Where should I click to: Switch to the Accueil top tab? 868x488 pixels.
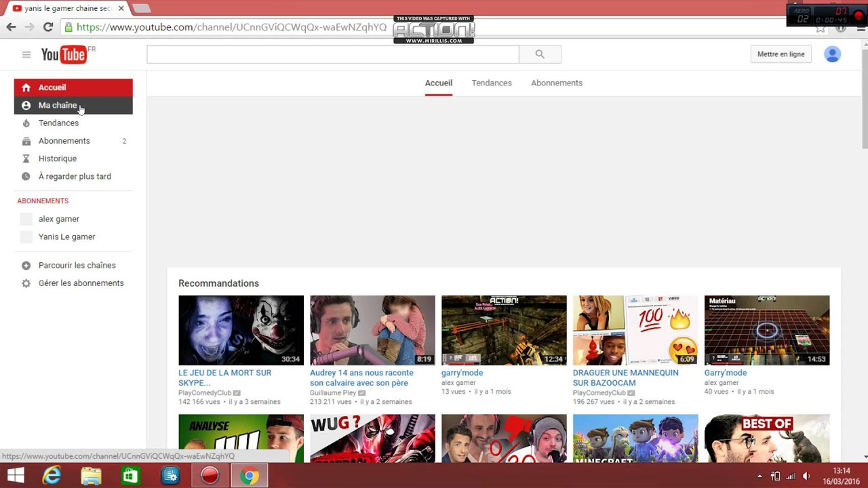439,83
